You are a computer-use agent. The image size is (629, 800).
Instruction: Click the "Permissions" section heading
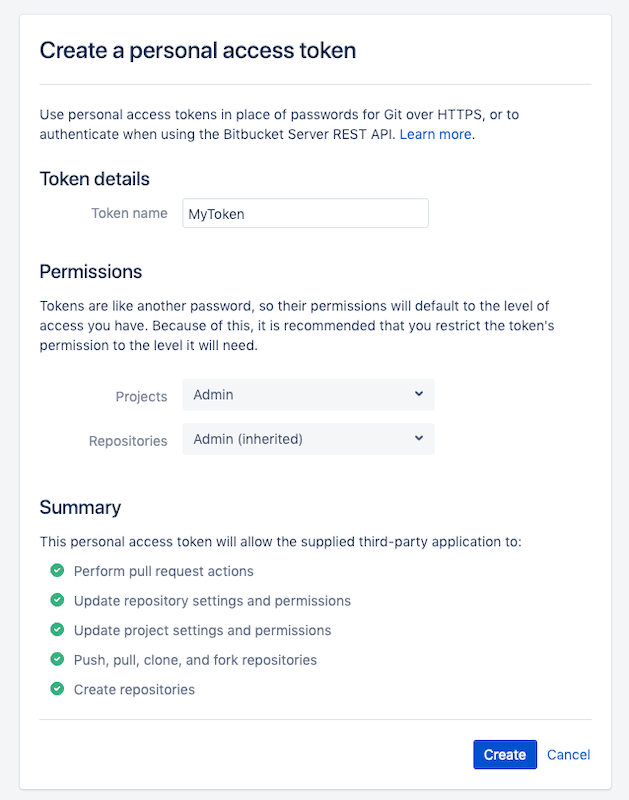pos(91,271)
